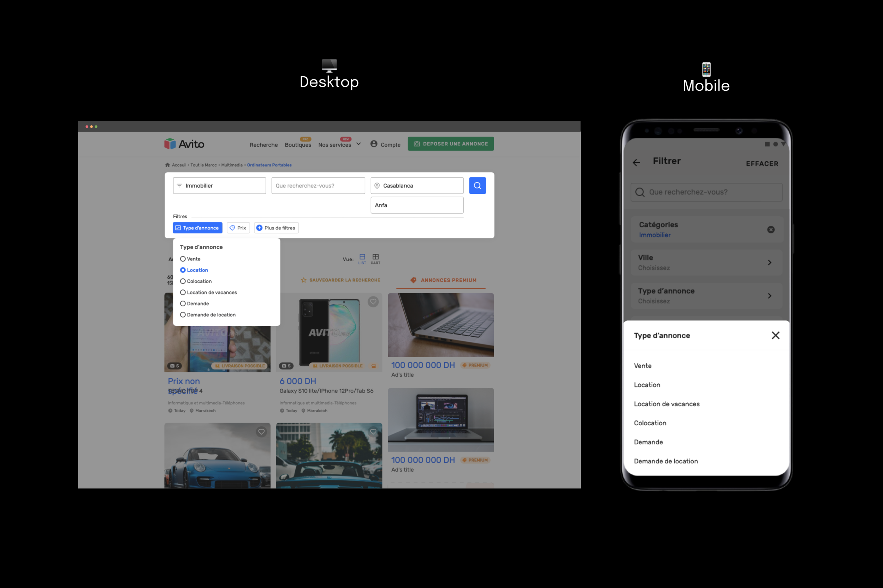Close the mobile Type d'annonce sheet
This screenshot has height=588, width=883.
[775, 335]
